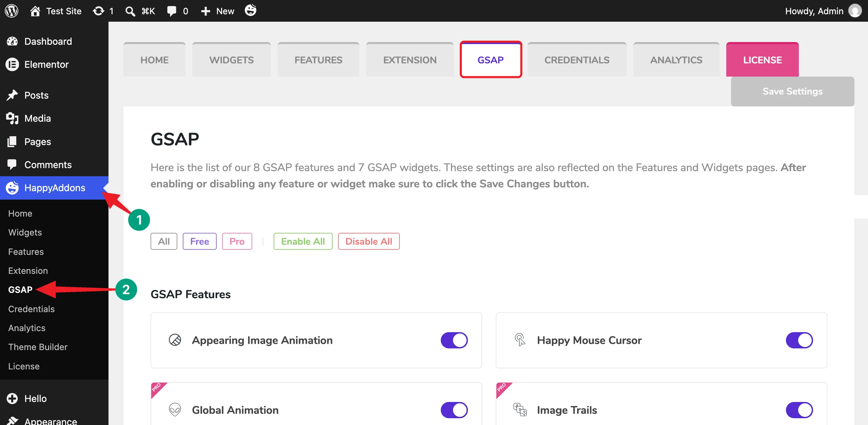The width and height of the screenshot is (868, 425).
Task: Click the Image Trails icon
Action: click(x=520, y=410)
